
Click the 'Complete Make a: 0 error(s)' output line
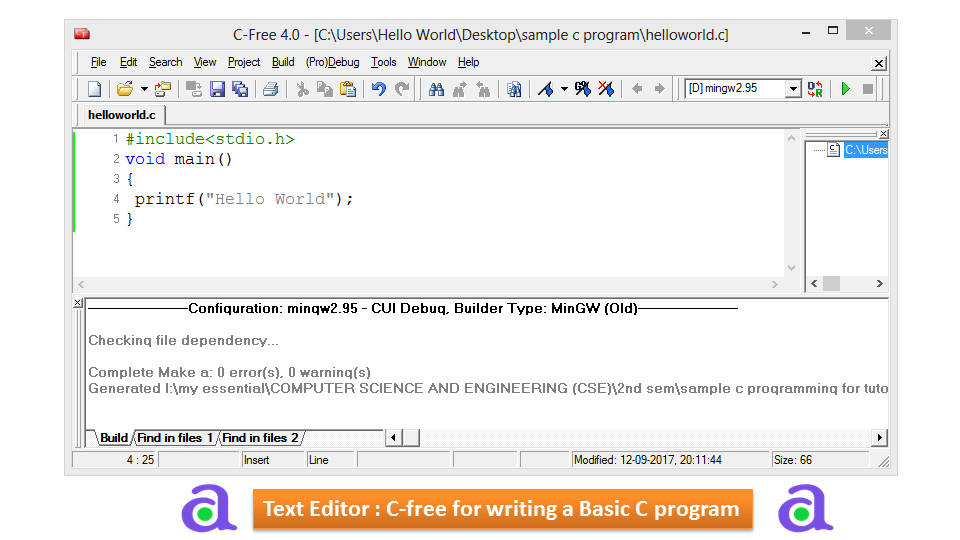tap(230, 372)
